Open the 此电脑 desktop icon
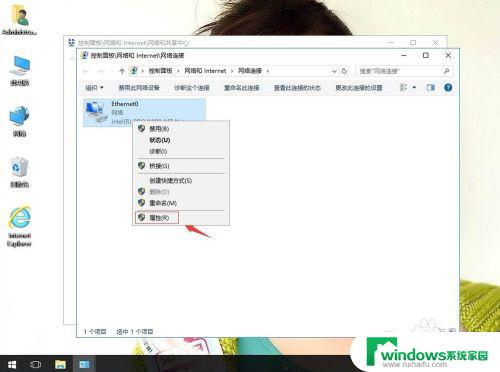This screenshot has height=372, width=500. [20, 71]
